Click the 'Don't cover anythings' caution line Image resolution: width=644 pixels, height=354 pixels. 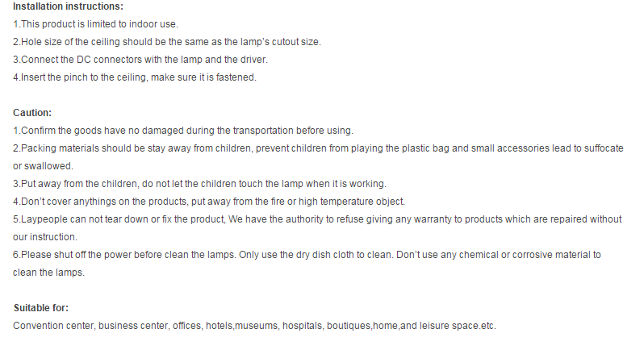[x=209, y=201]
